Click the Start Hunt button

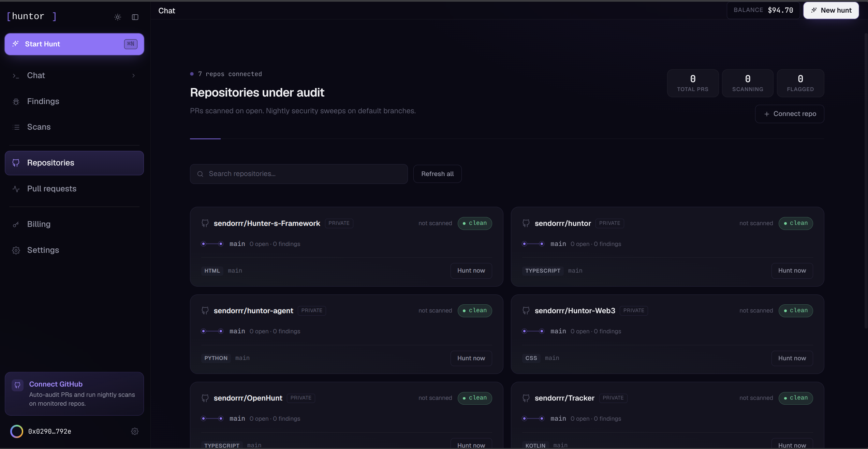[74, 44]
